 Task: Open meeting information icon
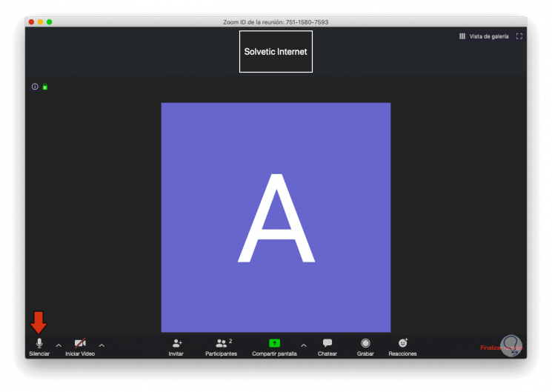click(35, 87)
